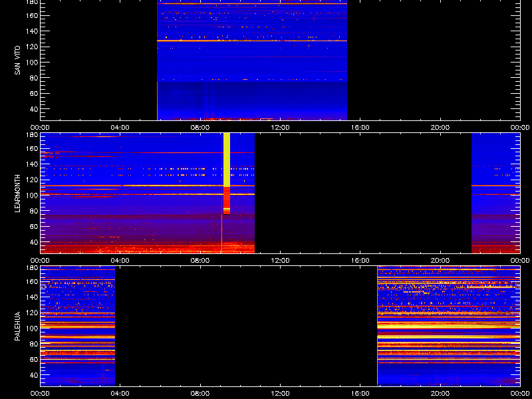Choose the 140 tick on Palehua axis
Screen dimensions: 532x399
[x=32, y=297]
